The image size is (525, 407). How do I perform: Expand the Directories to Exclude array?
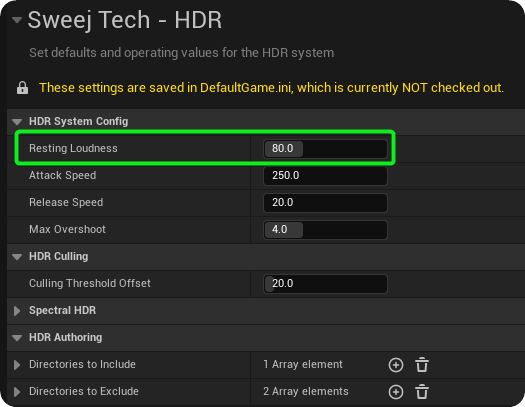point(17,392)
